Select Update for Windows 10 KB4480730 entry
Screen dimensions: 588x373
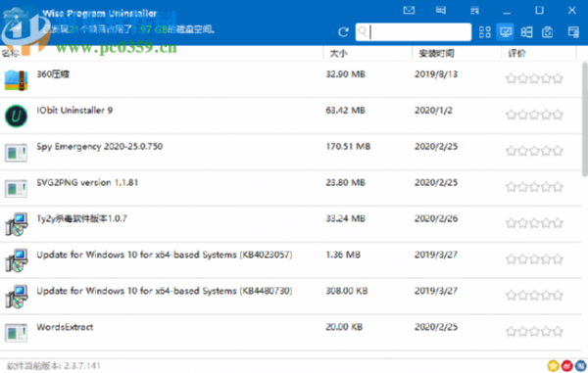pos(291,296)
